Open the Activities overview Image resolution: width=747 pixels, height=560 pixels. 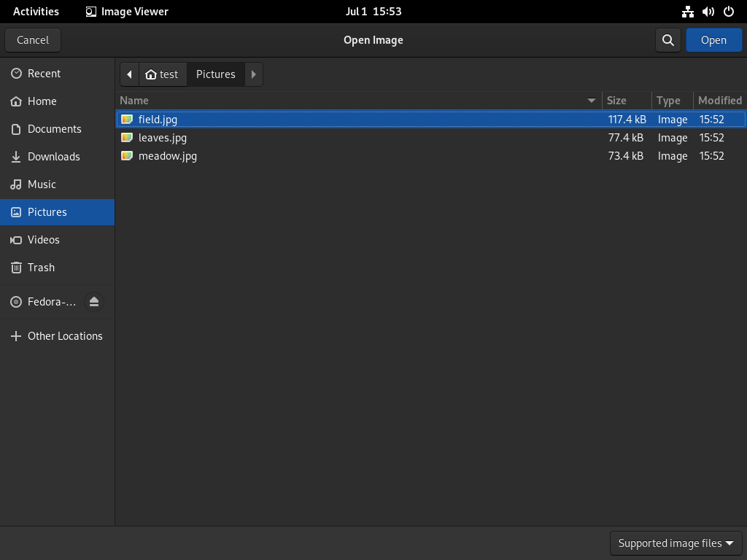(x=36, y=12)
